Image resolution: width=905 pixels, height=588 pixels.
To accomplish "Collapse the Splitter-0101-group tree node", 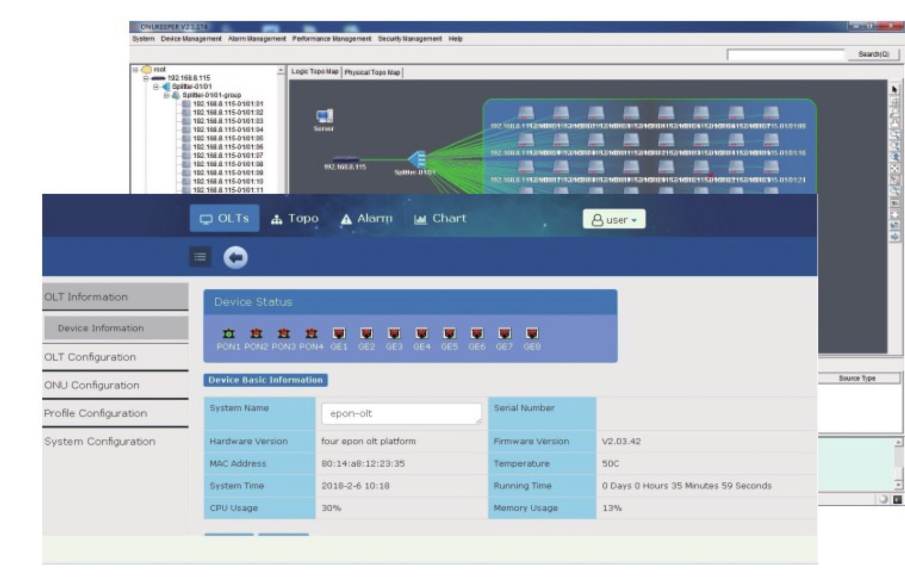I will [166, 95].
